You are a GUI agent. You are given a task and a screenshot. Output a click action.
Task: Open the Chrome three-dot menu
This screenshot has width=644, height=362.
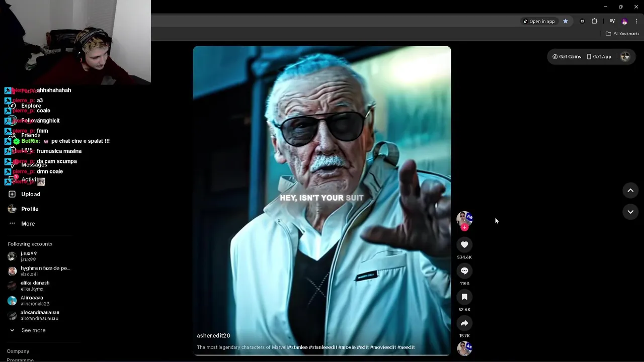[x=636, y=21]
